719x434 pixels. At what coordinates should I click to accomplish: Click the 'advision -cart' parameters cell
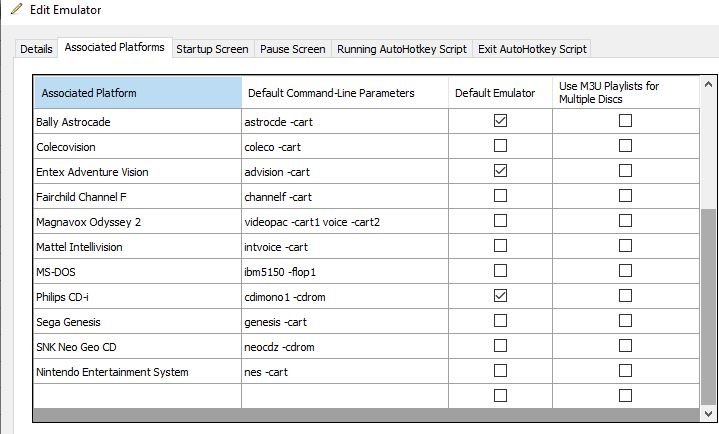pyautogui.click(x=345, y=172)
